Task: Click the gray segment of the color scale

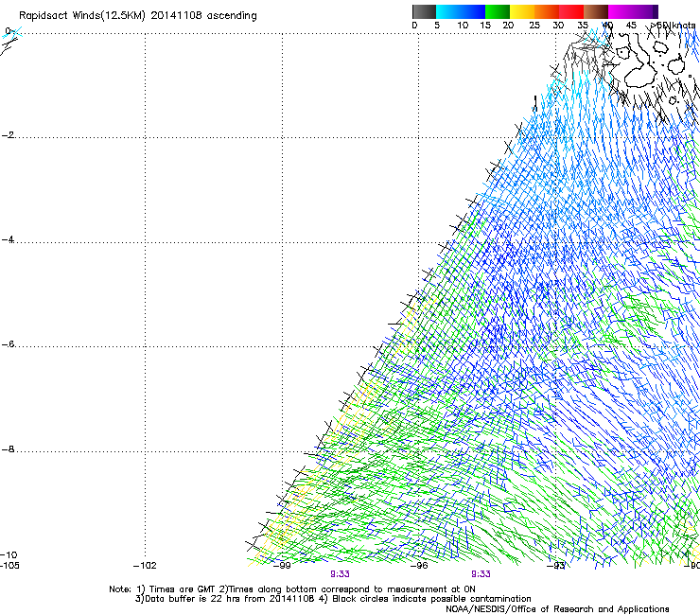Action: click(424, 11)
